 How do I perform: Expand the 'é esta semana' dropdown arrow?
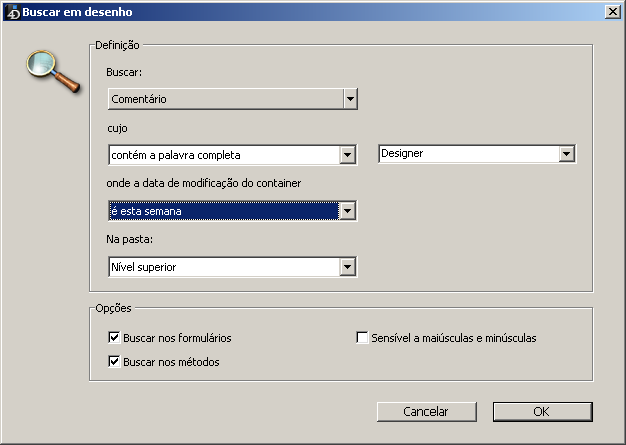pyautogui.click(x=348, y=211)
